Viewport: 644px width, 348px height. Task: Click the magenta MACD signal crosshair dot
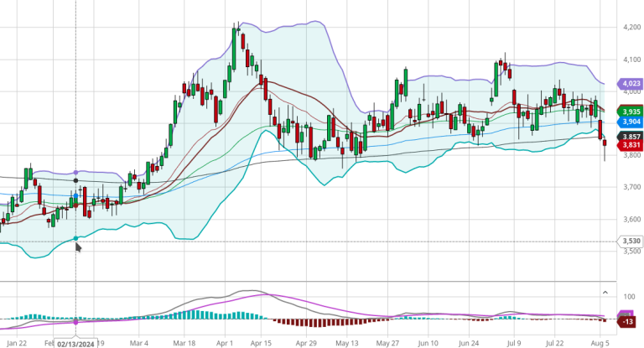point(76,321)
